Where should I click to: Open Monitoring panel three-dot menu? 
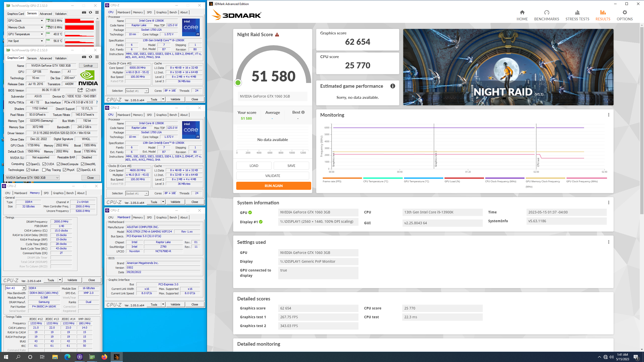click(x=609, y=115)
